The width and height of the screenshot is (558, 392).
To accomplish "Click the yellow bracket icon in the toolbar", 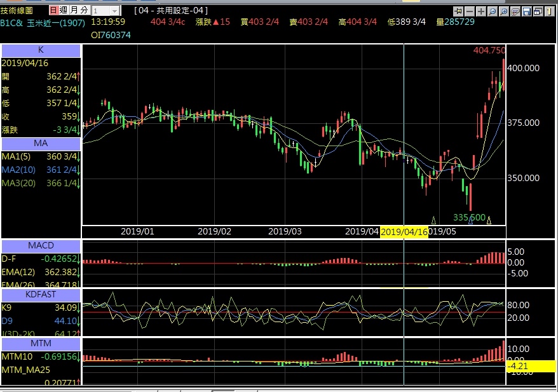I will 549,11.
